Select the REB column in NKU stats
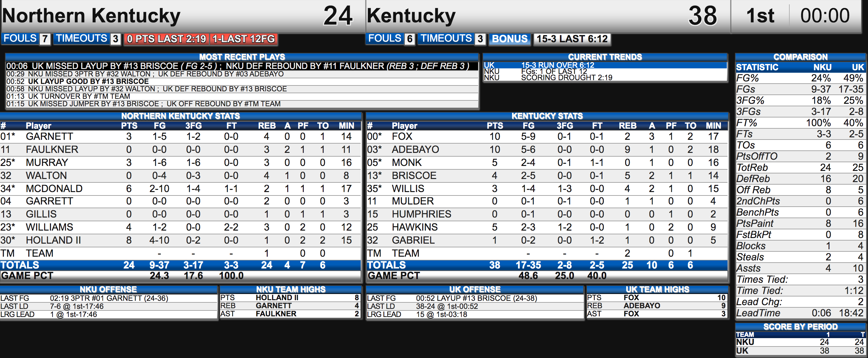The width and height of the screenshot is (868, 358). coord(266,126)
